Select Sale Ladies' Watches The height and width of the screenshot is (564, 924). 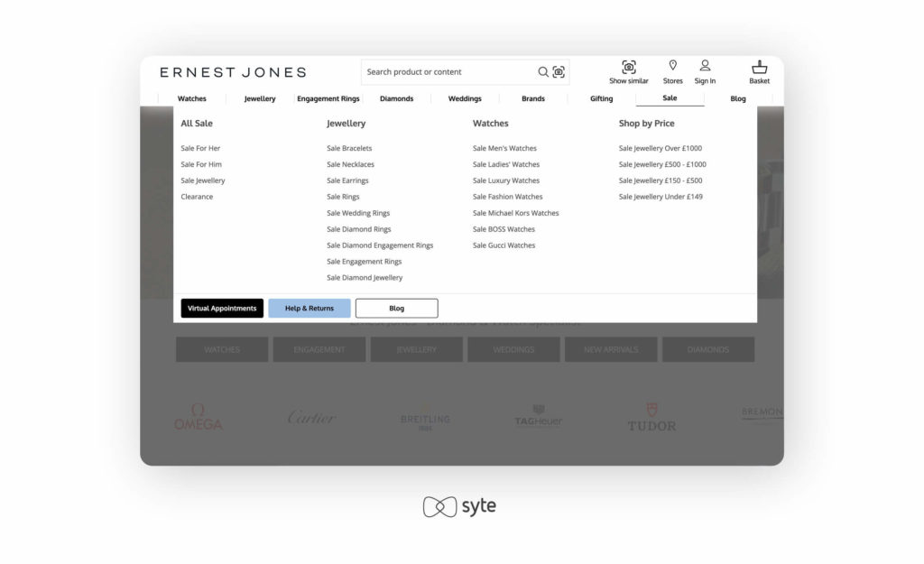pyautogui.click(x=506, y=164)
